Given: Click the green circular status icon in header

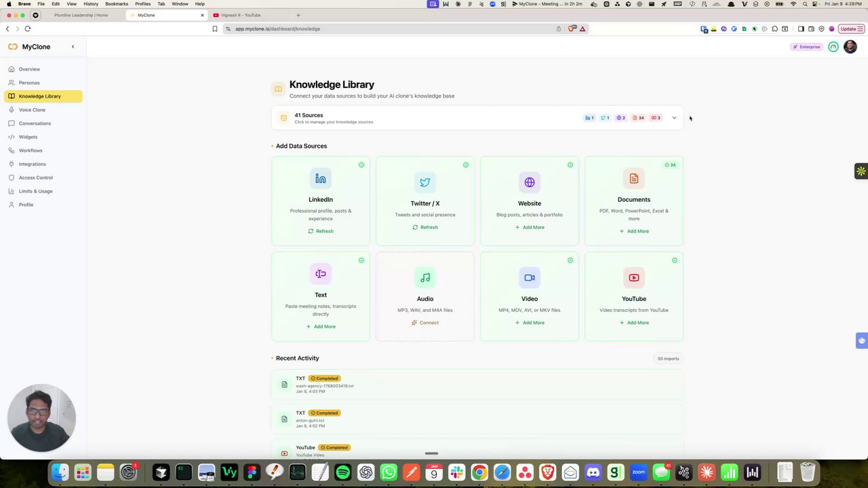Looking at the screenshot, I should click(x=833, y=47).
